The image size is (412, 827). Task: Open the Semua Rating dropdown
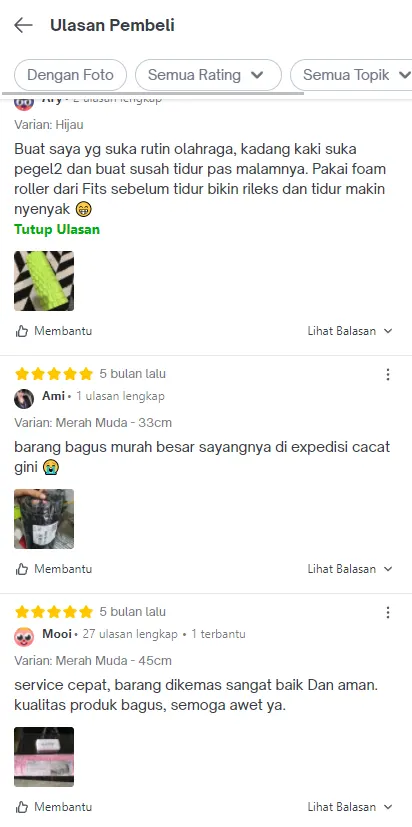click(208, 75)
